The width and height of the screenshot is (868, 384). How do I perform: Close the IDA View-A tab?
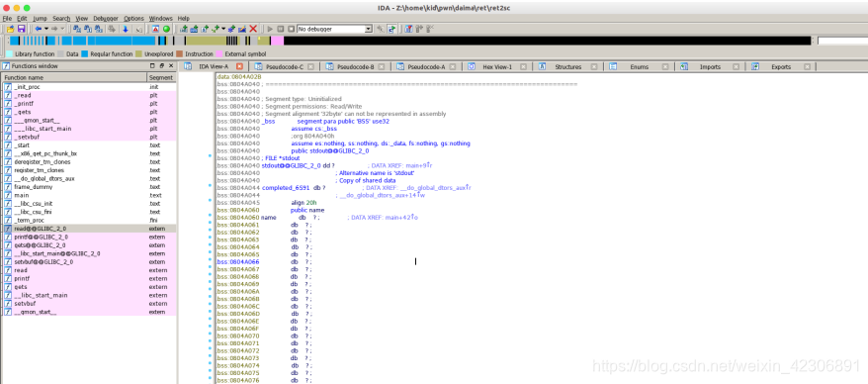click(239, 66)
